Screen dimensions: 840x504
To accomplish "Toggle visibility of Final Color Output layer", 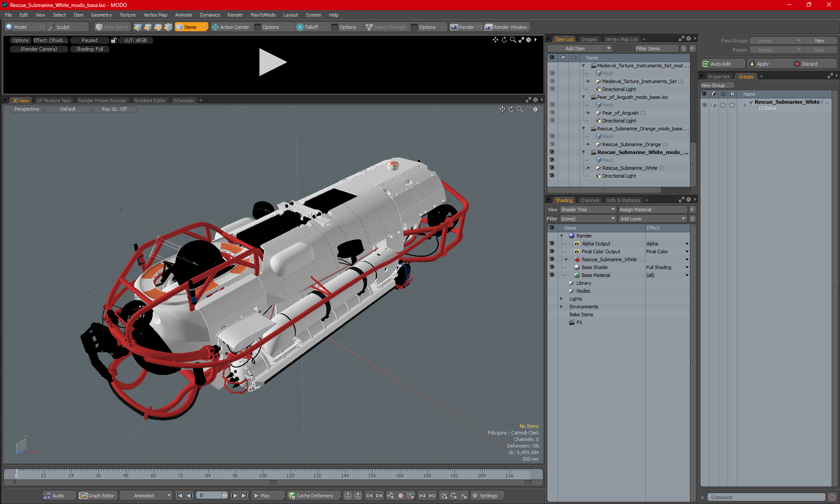I will pos(552,252).
